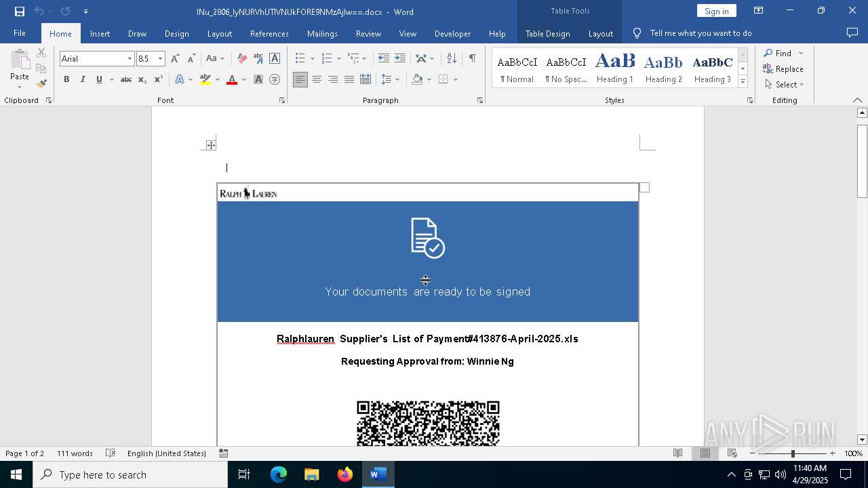Click the Sign in button
Screen dimensions: 868x488
point(716,11)
